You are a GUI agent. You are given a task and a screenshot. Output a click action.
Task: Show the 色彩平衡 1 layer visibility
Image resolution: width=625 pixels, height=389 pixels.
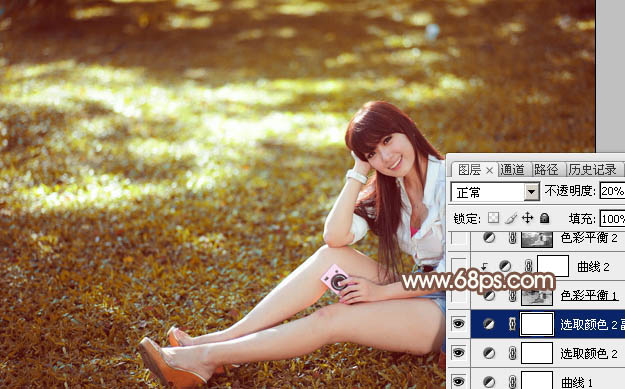(x=459, y=296)
